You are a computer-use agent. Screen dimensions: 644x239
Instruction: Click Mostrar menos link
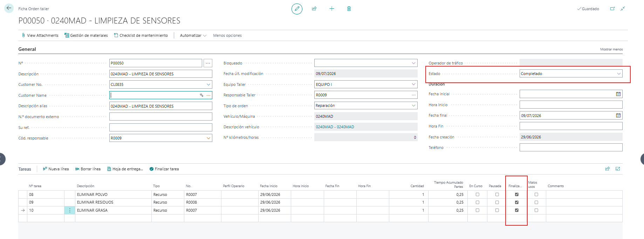[611, 49]
